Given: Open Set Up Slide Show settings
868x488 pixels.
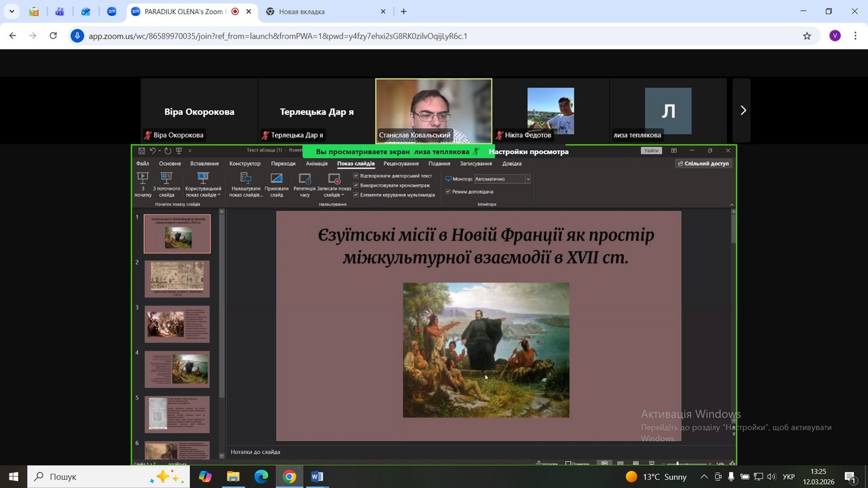Looking at the screenshot, I should pyautogui.click(x=245, y=179).
